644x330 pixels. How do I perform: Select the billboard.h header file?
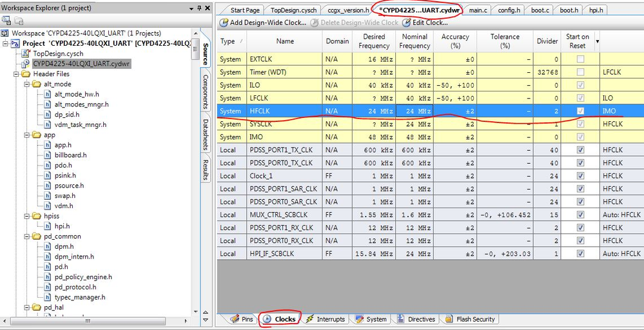[x=70, y=155]
